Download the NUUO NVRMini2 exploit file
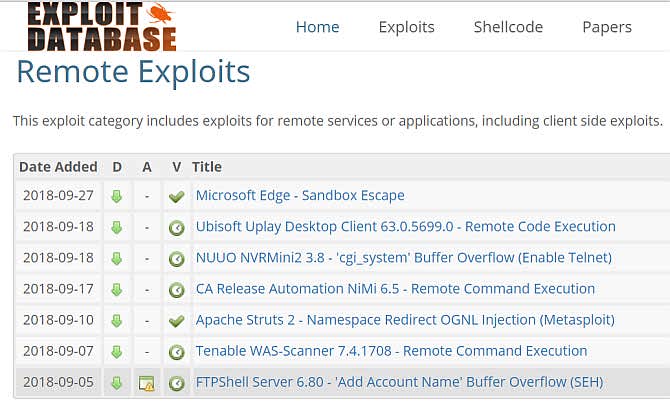Viewport: 670px width, 401px height. (117, 259)
